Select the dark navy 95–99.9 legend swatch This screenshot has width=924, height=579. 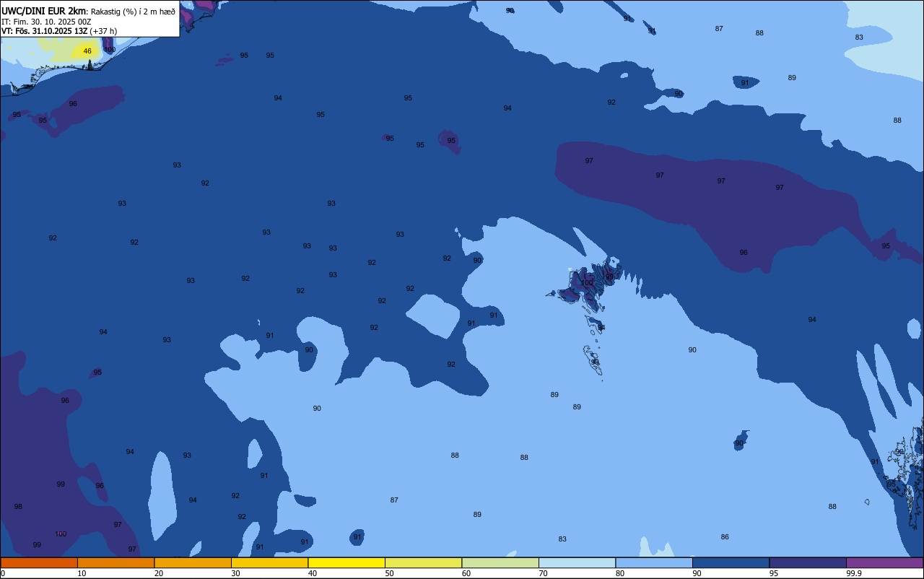pyautogui.click(x=808, y=563)
